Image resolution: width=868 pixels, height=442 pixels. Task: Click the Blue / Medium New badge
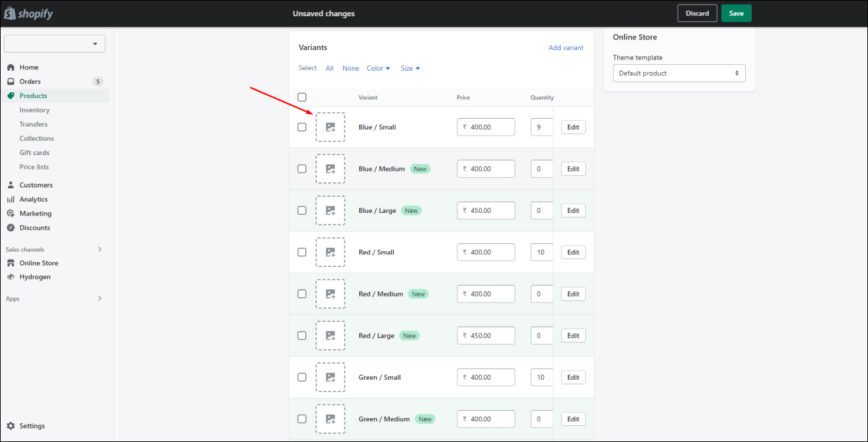[x=420, y=169]
